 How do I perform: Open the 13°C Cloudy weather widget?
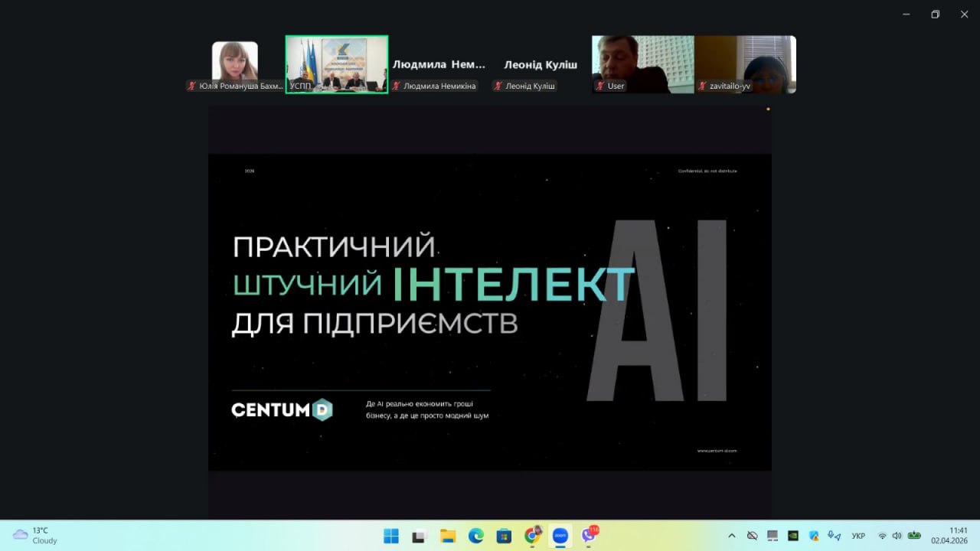[36, 536]
